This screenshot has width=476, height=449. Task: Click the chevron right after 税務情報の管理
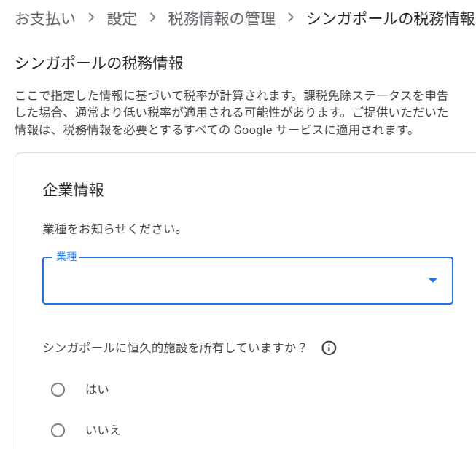tap(291, 19)
